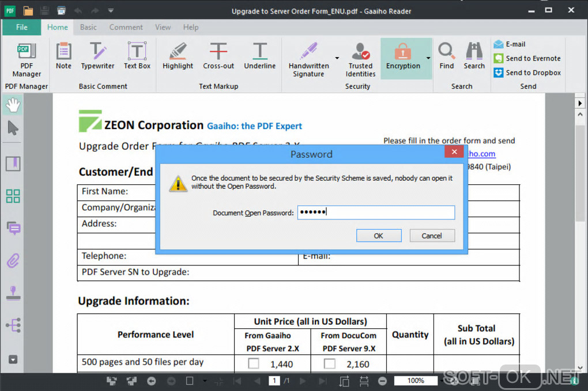The height and width of the screenshot is (391, 588).
Task: Open page layout dropdown in status bar
Action: 205,381
